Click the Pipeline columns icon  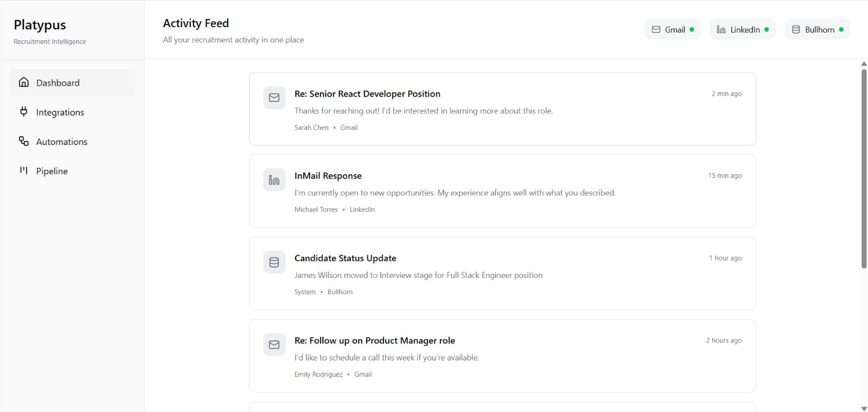(x=24, y=170)
